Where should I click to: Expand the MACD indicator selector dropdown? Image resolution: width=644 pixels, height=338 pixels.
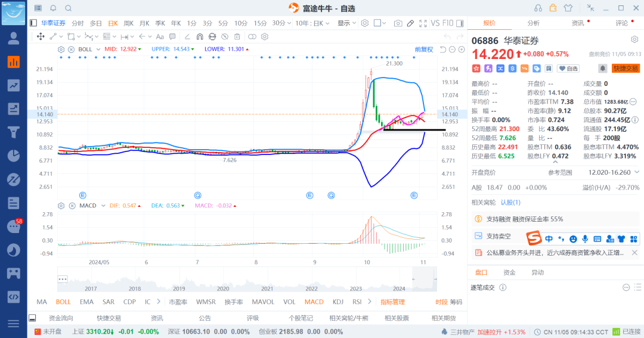pyautogui.click(x=103, y=206)
